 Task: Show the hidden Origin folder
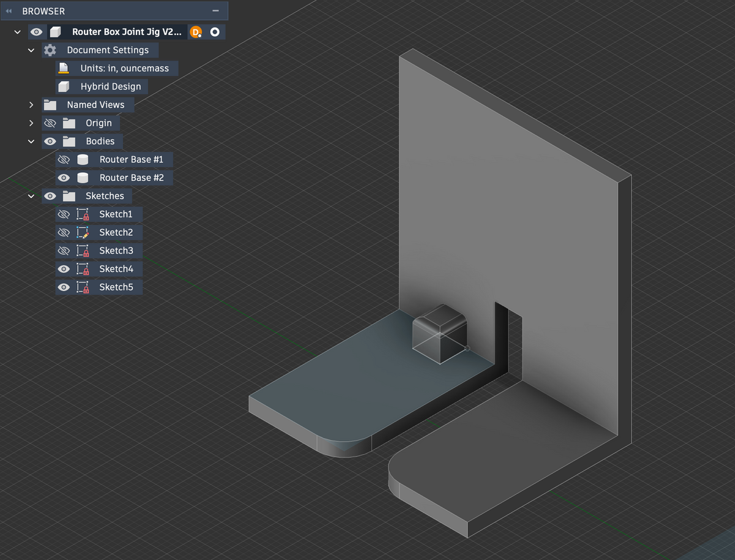click(50, 123)
